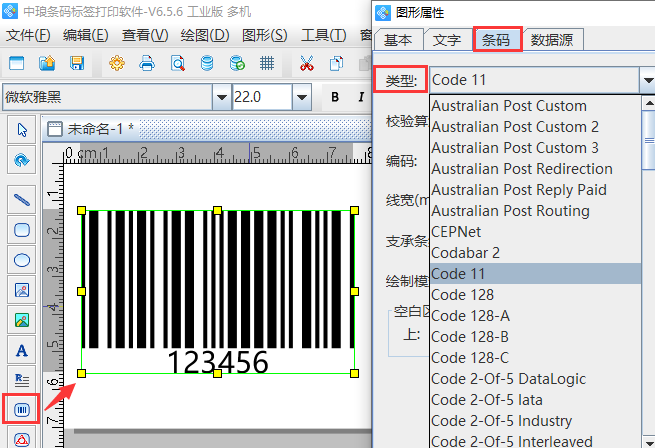Toggle bold text formatting
655x448 pixels.
(x=334, y=97)
